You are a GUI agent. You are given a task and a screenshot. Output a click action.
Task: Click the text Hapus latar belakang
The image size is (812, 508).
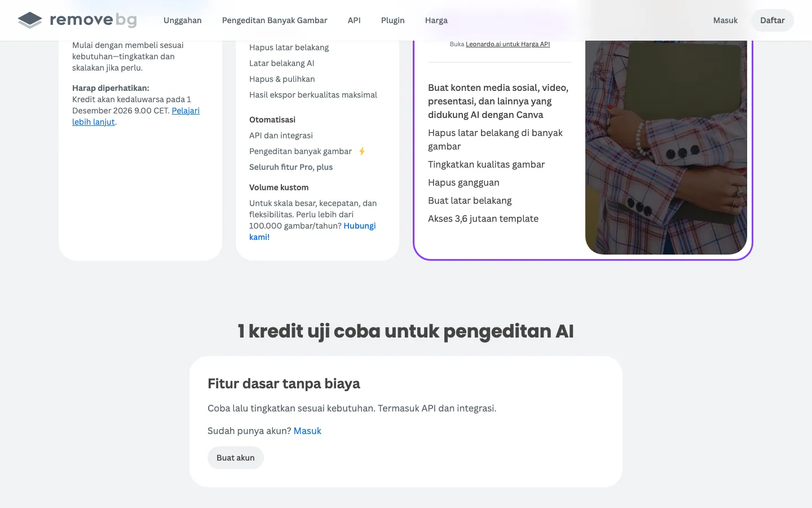(289, 47)
